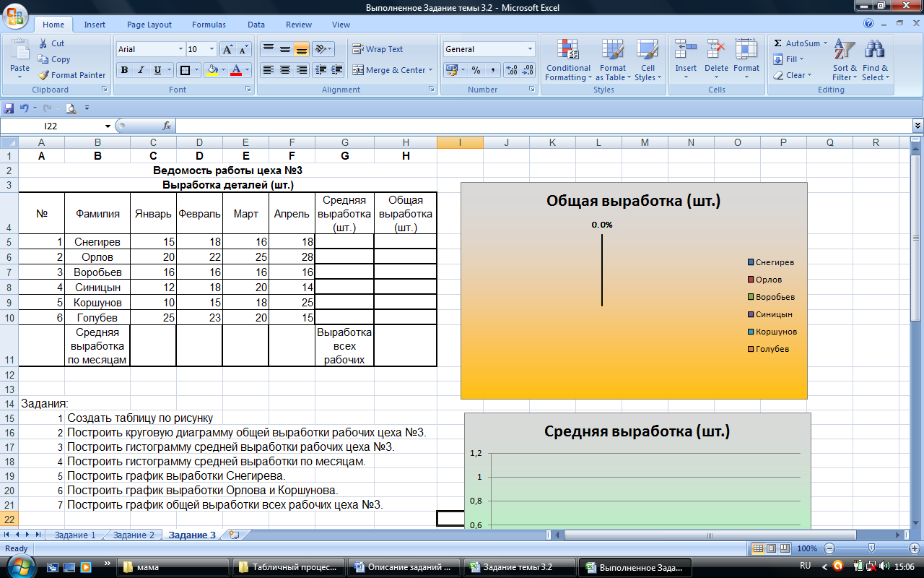Click the Decrease Font Size icon
924x578 pixels.
[x=243, y=49]
